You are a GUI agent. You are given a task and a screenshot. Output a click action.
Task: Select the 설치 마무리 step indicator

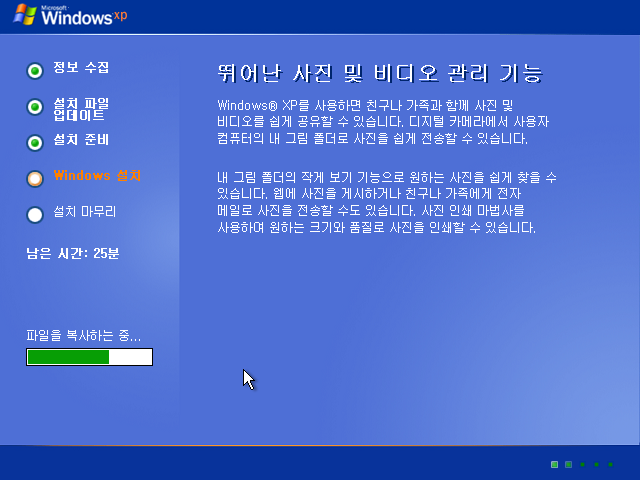(x=35, y=215)
